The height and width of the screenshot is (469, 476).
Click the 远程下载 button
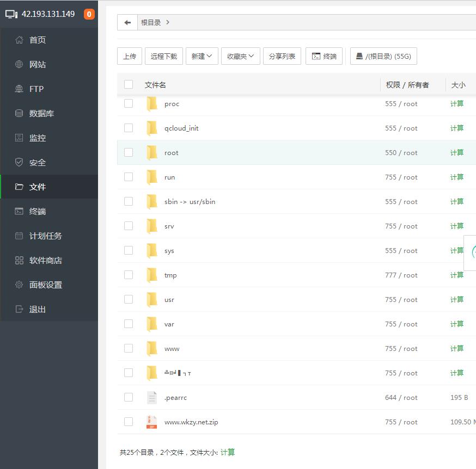click(164, 56)
